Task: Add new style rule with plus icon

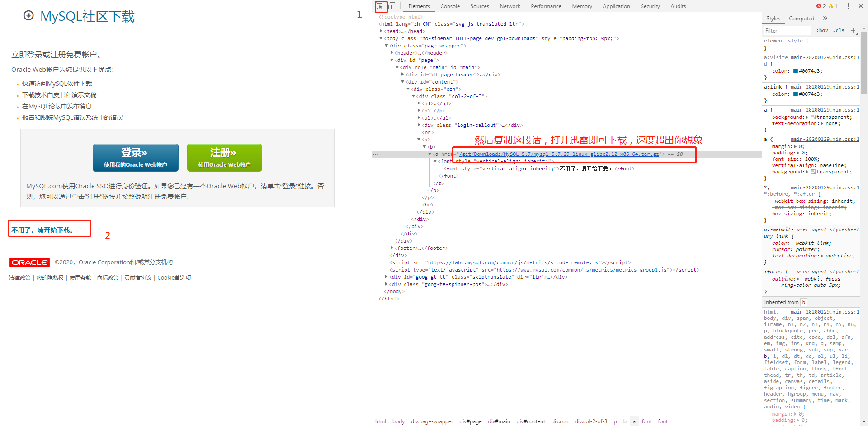Action: pos(853,30)
